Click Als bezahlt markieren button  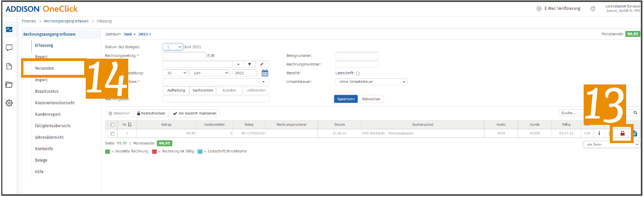coord(195,113)
